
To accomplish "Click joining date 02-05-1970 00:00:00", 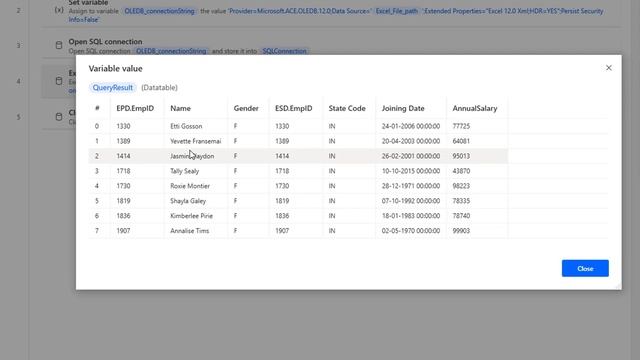I will pos(411,231).
